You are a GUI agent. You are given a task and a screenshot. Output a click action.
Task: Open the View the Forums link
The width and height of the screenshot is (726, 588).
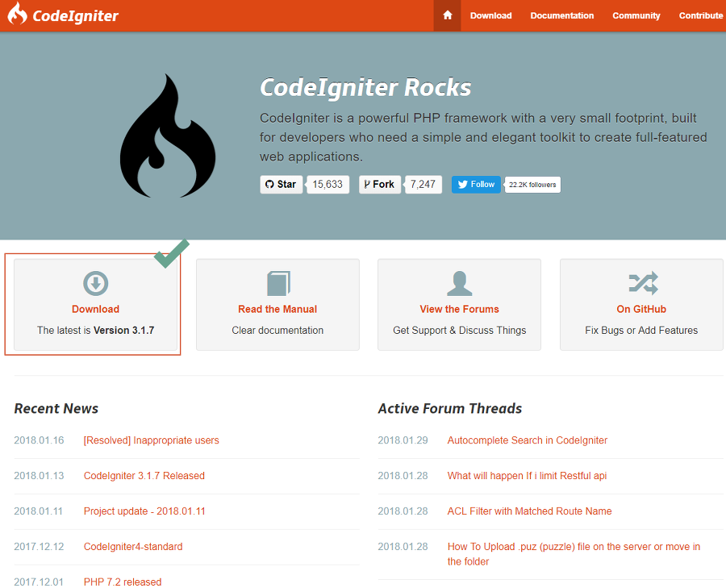pyautogui.click(x=459, y=309)
